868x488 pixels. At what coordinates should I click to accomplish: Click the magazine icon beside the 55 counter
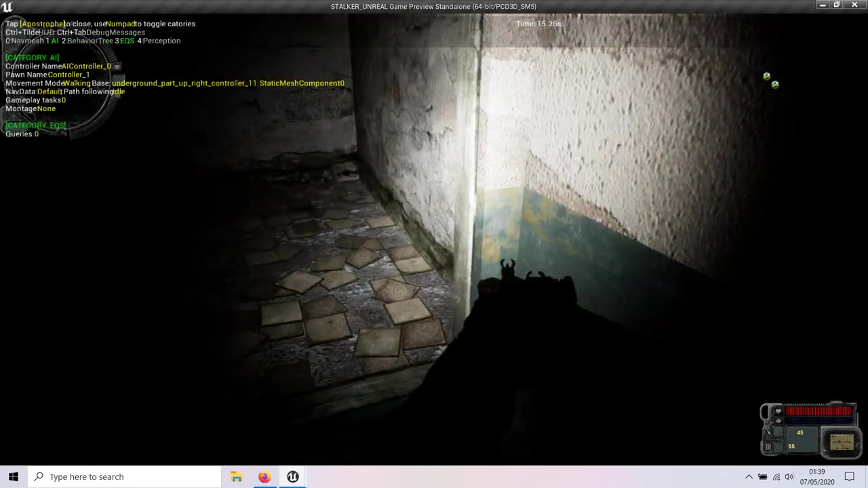click(x=768, y=446)
